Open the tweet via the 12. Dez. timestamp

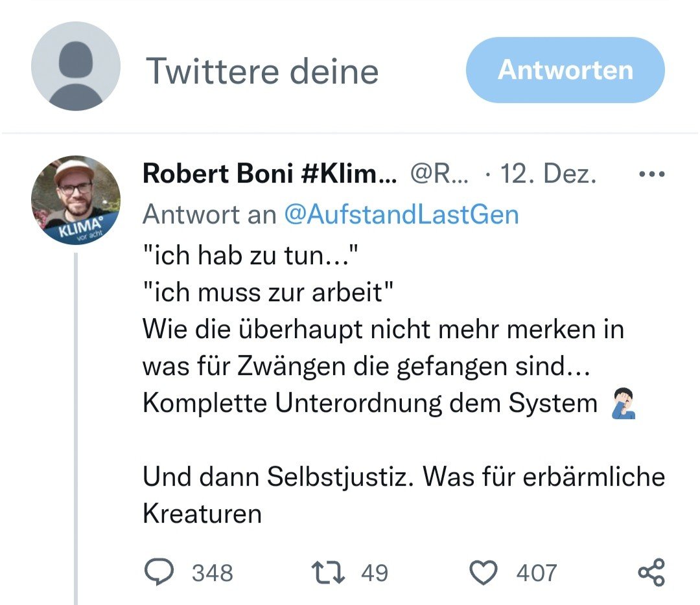[548, 174]
